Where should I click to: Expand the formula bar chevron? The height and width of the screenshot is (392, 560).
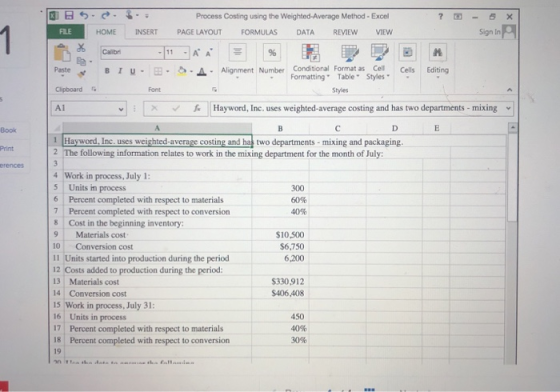click(x=508, y=108)
